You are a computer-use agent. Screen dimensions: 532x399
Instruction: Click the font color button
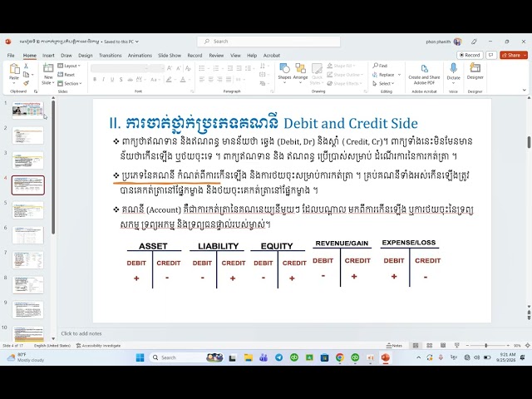[x=183, y=80]
